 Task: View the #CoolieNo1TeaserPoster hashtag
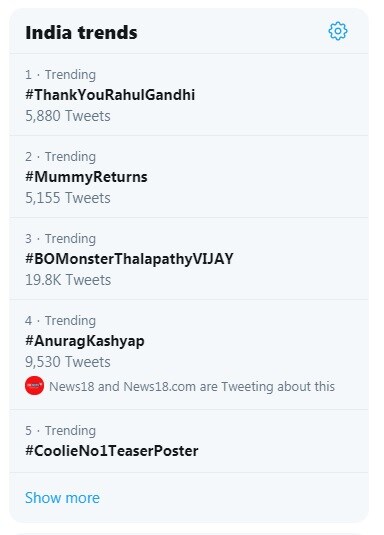click(112, 451)
